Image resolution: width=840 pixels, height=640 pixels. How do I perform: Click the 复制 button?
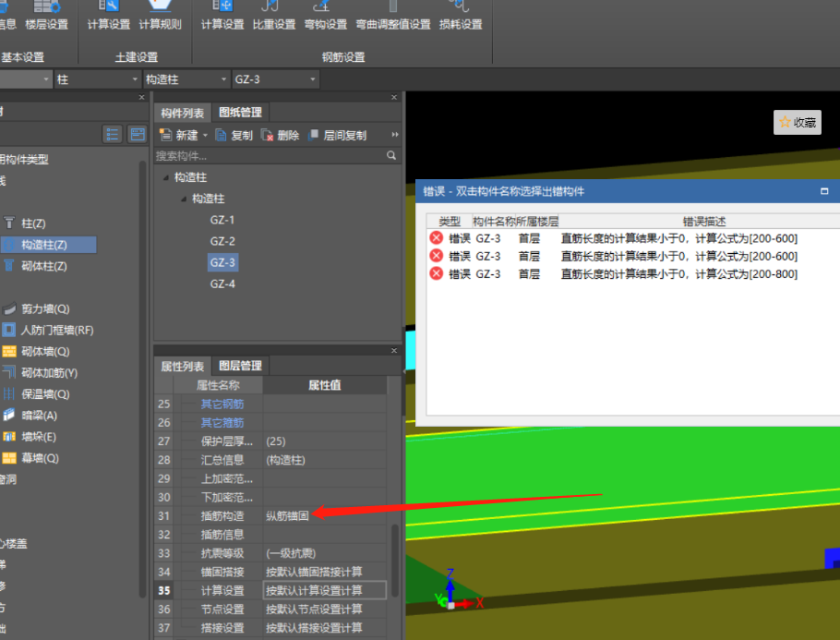pos(234,135)
